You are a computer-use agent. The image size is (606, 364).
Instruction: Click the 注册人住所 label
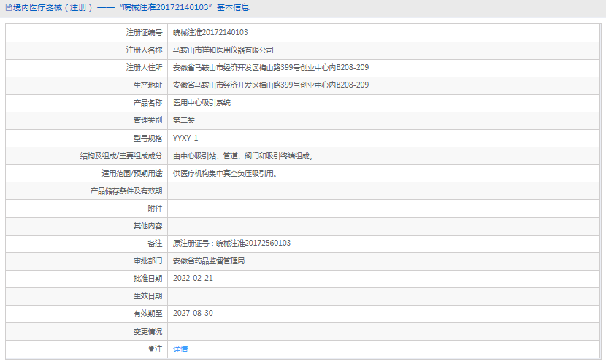pos(144,68)
